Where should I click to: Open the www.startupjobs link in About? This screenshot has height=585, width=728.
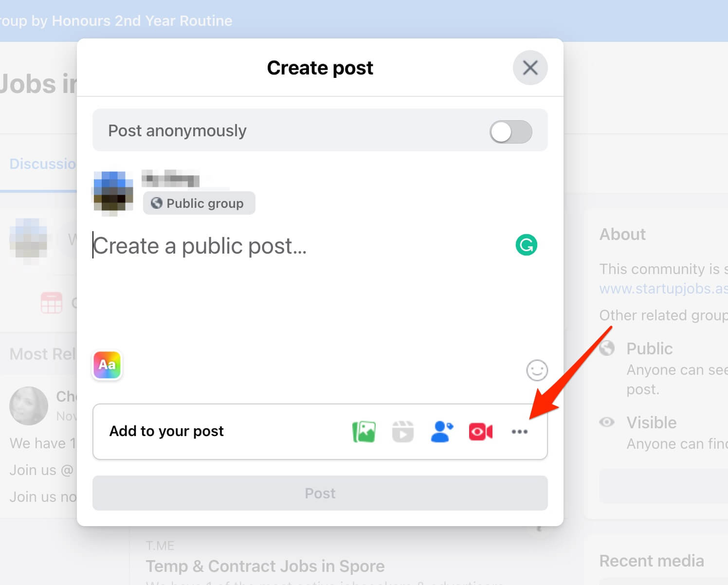[663, 289]
